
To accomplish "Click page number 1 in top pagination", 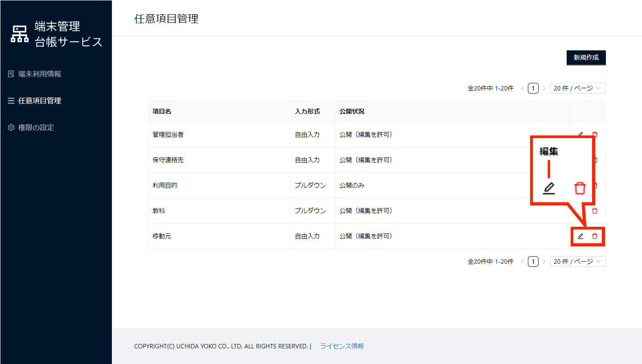I will (x=533, y=88).
